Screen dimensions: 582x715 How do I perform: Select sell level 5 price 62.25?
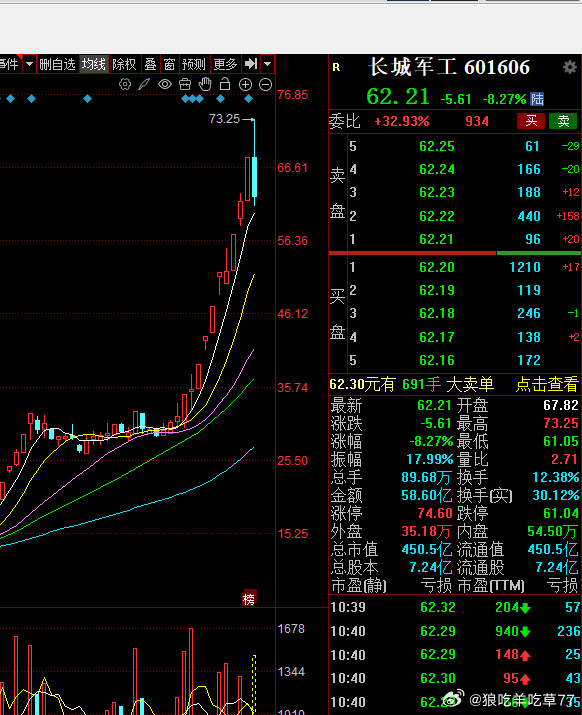[437, 146]
